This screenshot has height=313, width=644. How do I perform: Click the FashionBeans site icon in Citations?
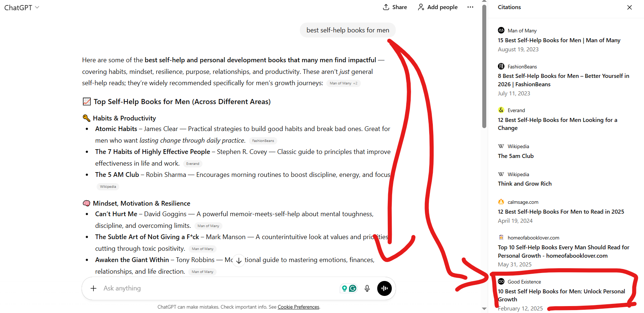click(x=501, y=66)
